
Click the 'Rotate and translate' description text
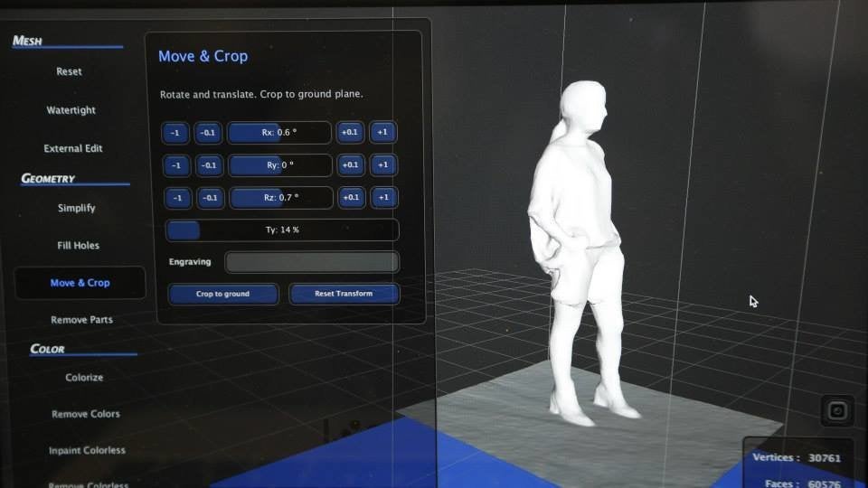pos(261,94)
